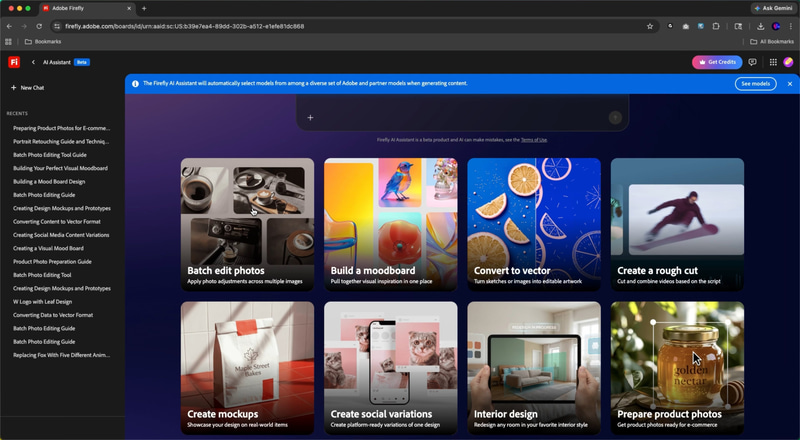This screenshot has width=800, height=440.
Task: Open recent chat Product Photo Preparation Guide
Action: (53, 262)
